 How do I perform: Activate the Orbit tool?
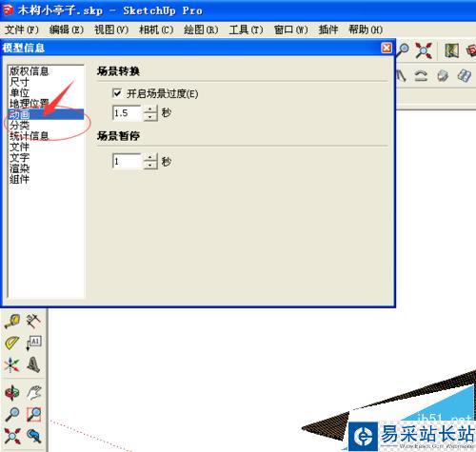12,392
